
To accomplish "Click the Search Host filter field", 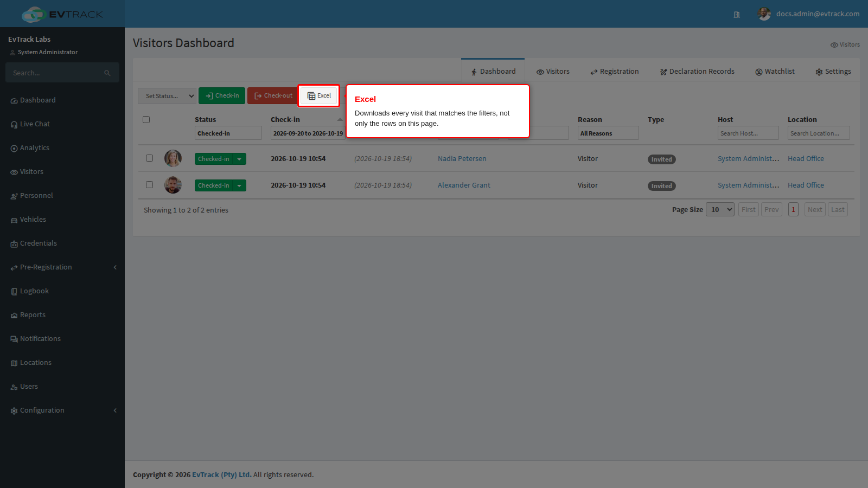I will [x=748, y=133].
